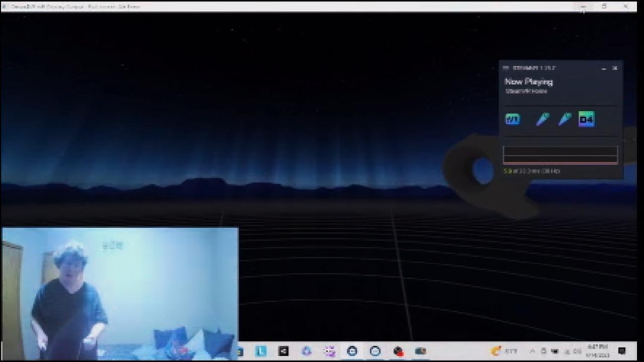644x362 pixels.
Task: Click the frame time readout below the graph
Action: click(x=532, y=171)
